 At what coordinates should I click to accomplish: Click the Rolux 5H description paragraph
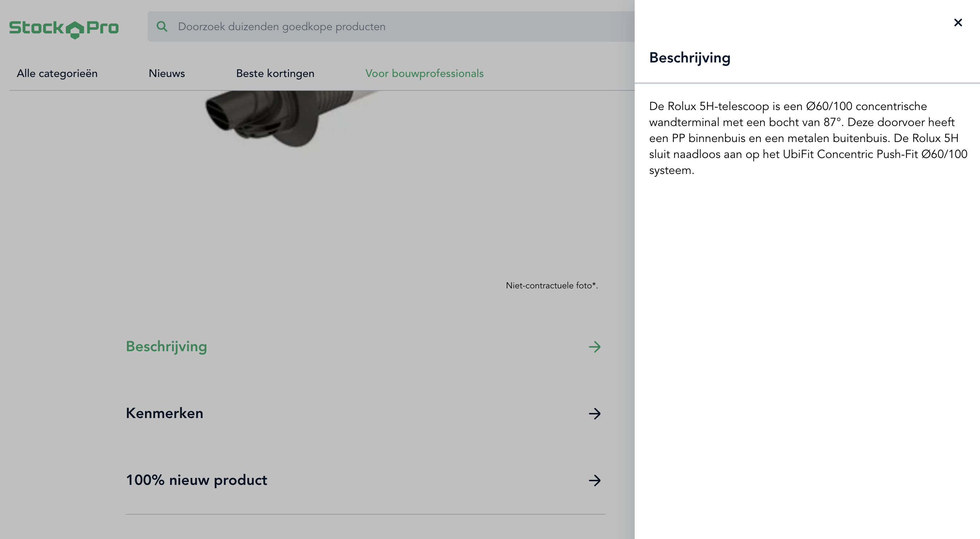[x=808, y=138]
